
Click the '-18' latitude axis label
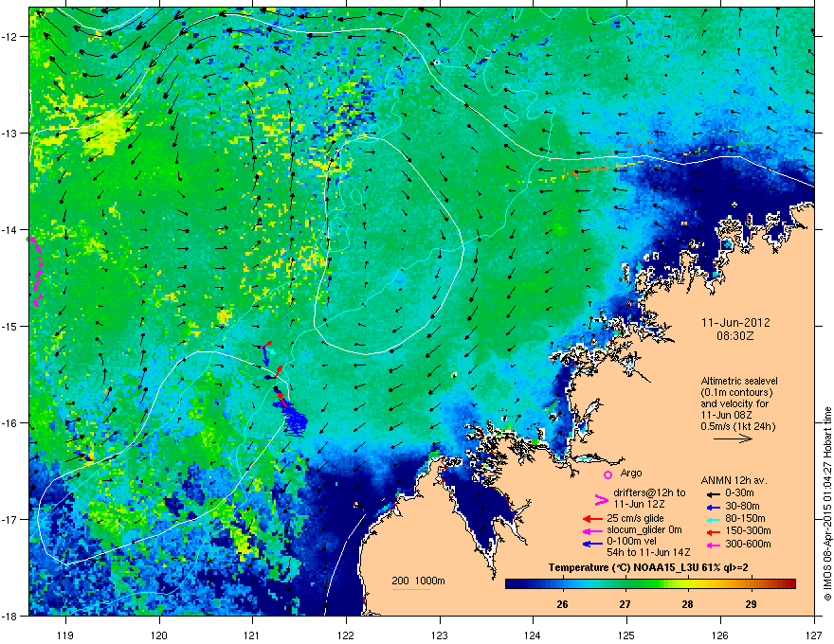[x=9, y=616]
